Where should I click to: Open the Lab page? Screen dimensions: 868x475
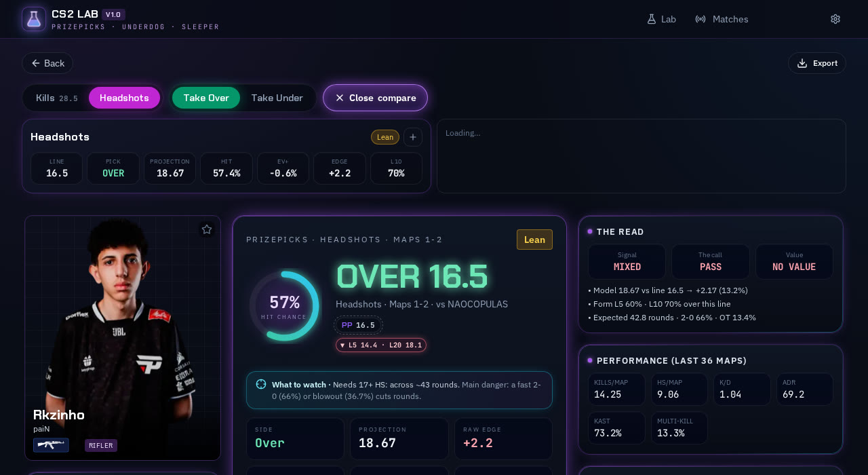coord(661,19)
